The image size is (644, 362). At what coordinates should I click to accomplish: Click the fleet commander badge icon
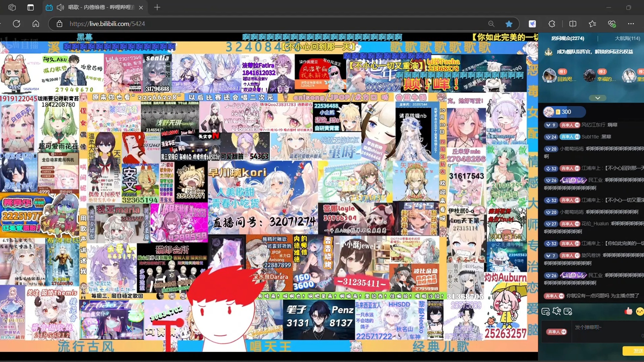click(549, 52)
